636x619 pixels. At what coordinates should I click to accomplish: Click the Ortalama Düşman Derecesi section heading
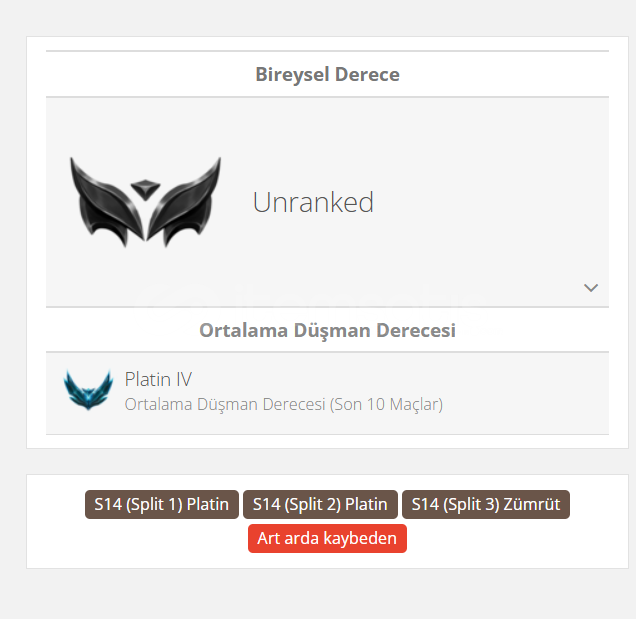coord(327,330)
